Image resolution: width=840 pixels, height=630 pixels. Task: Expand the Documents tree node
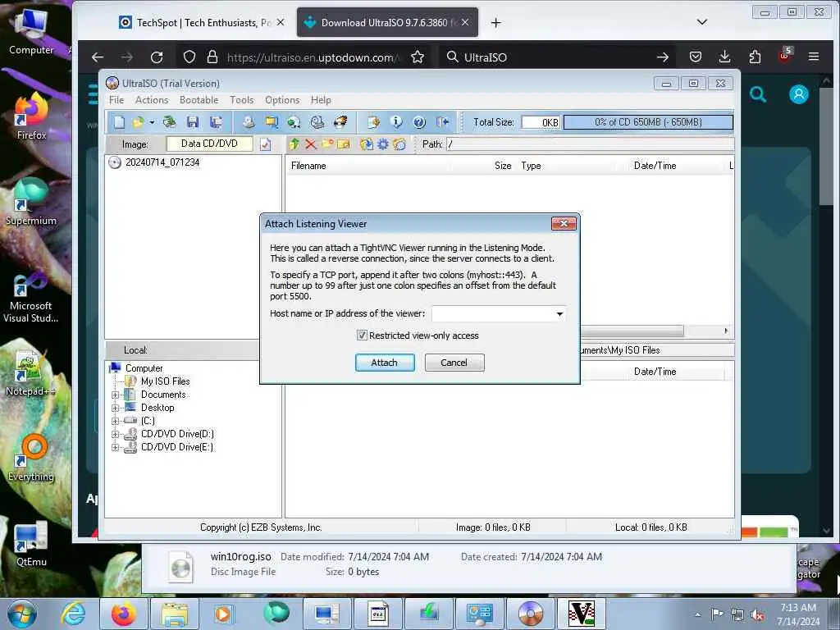tap(115, 395)
